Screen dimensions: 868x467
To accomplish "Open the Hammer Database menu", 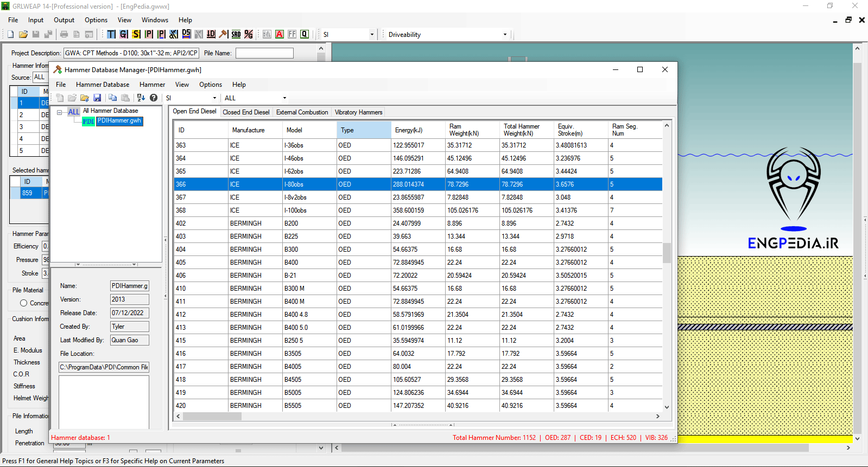I will coord(103,85).
